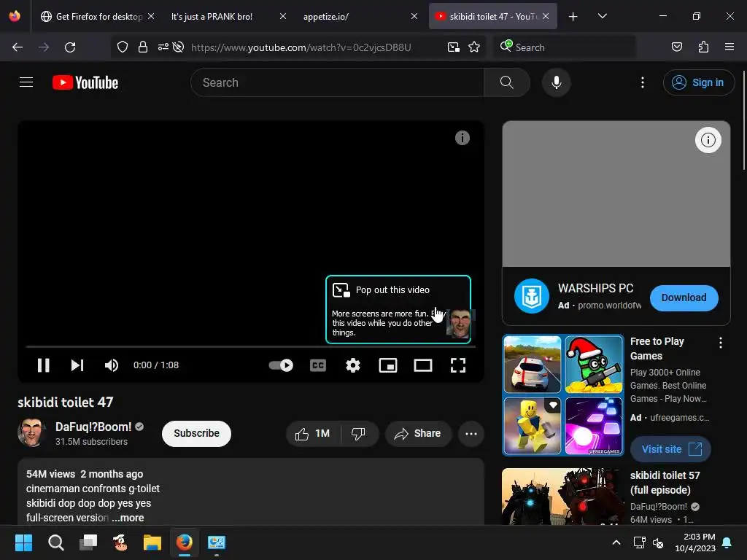Viewport: 747px width, 560px height.
Task: Open picture-in-picture from address bar
Action: click(x=454, y=47)
